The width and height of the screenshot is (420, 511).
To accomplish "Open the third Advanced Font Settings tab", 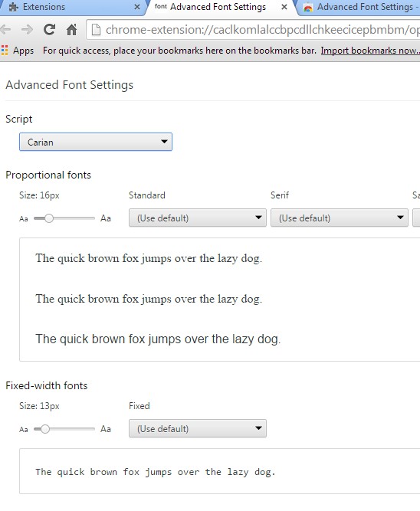I will pos(362,7).
